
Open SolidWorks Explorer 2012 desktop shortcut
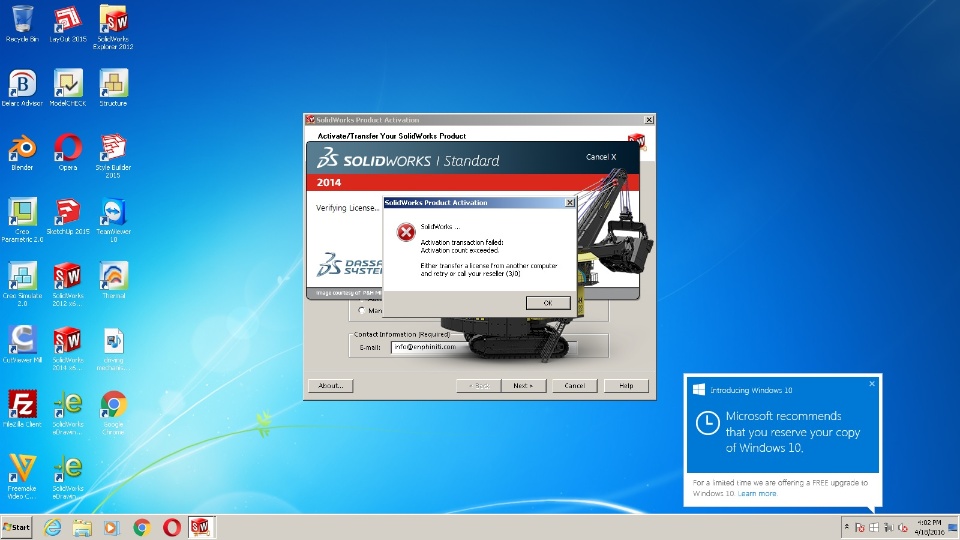point(113,27)
